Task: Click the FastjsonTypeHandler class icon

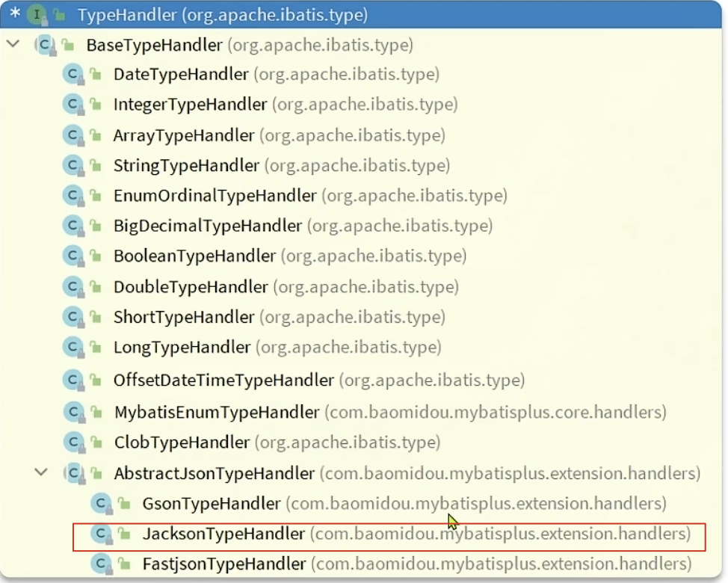Action: (102, 564)
